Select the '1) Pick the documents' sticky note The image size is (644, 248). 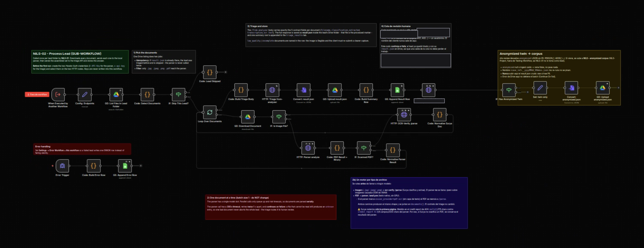click(164, 61)
